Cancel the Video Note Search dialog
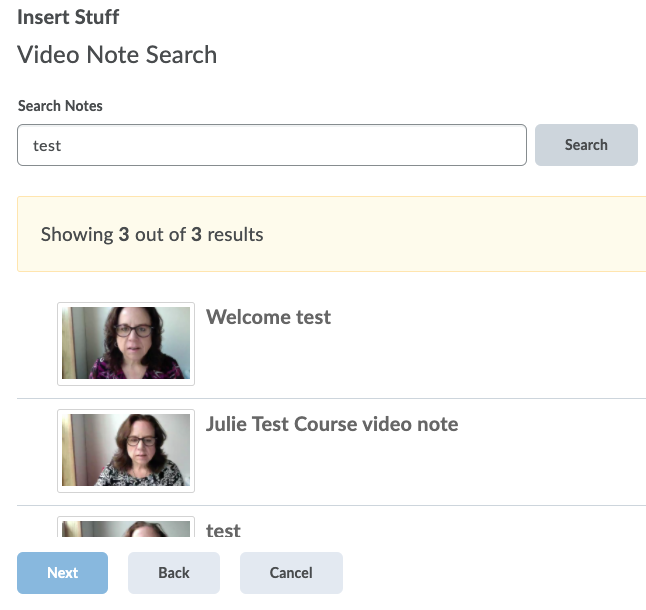This screenshot has width=646, height=610. point(291,573)
